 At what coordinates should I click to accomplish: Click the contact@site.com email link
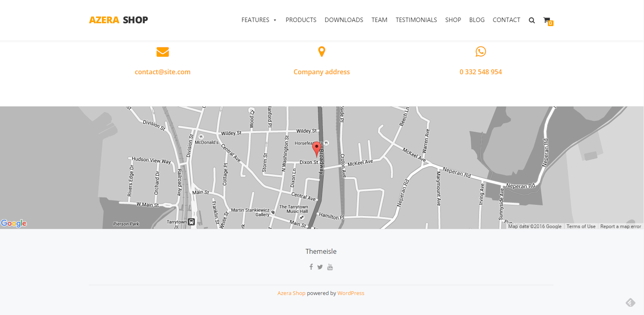(x=163, y=72)
